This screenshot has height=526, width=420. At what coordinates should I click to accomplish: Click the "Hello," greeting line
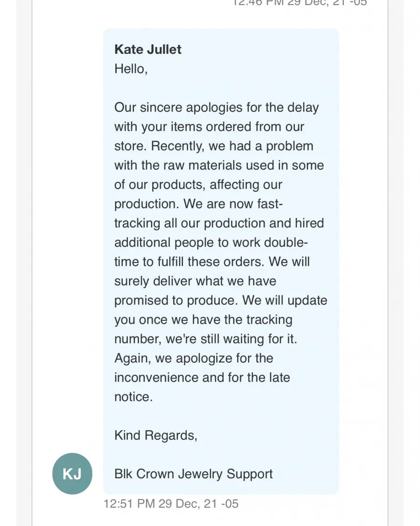[x=131, y=69]
